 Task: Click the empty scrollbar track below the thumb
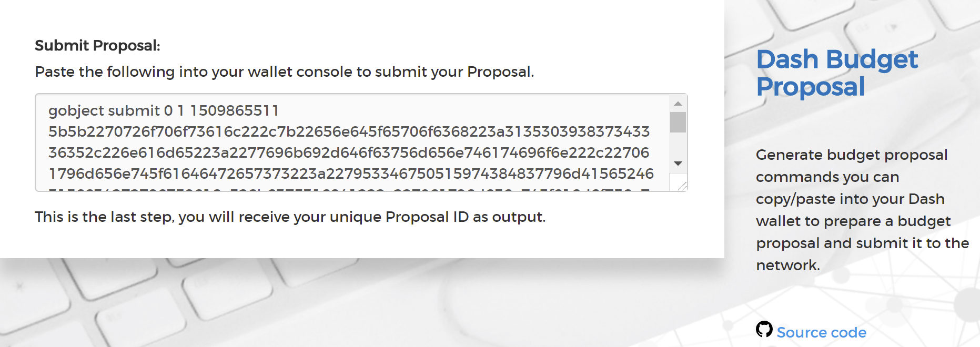pyautogui.click(x=678, y=145)
